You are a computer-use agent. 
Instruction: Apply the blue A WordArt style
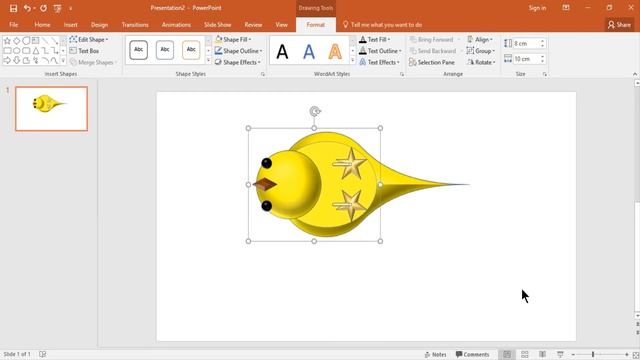pyautogui.click(x=309, y=52)
